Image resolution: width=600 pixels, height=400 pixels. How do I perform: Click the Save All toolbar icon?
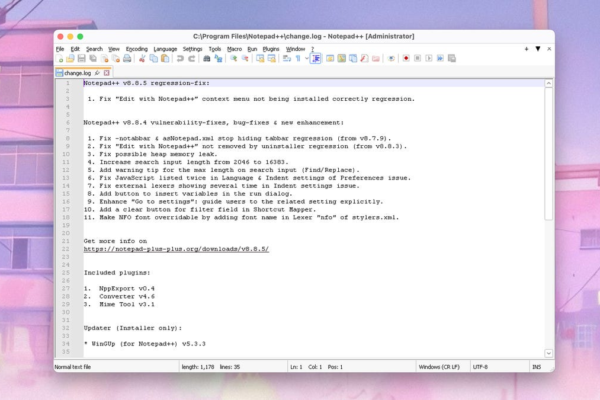point(93,59)
